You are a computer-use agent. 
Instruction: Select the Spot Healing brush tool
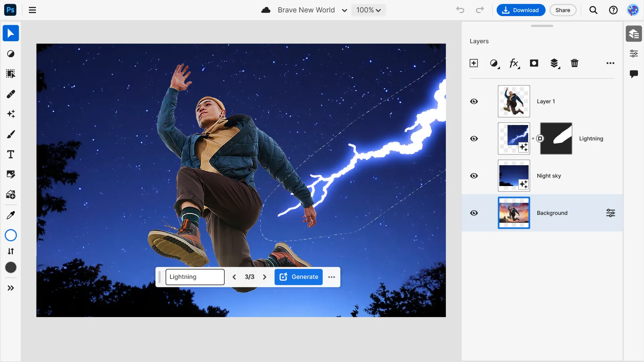click(11, 94)
